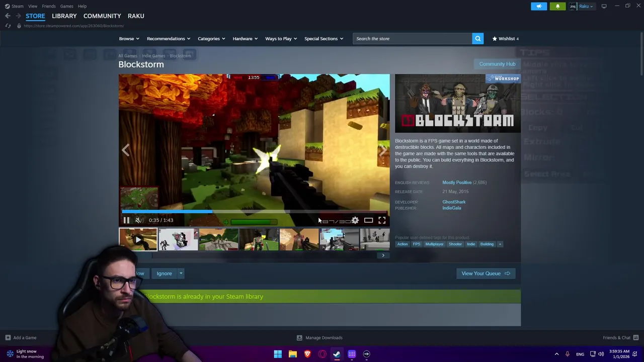This screenshot has height=362, width=644.
Task: Click the FPS tag
Action: pos(417,244)
